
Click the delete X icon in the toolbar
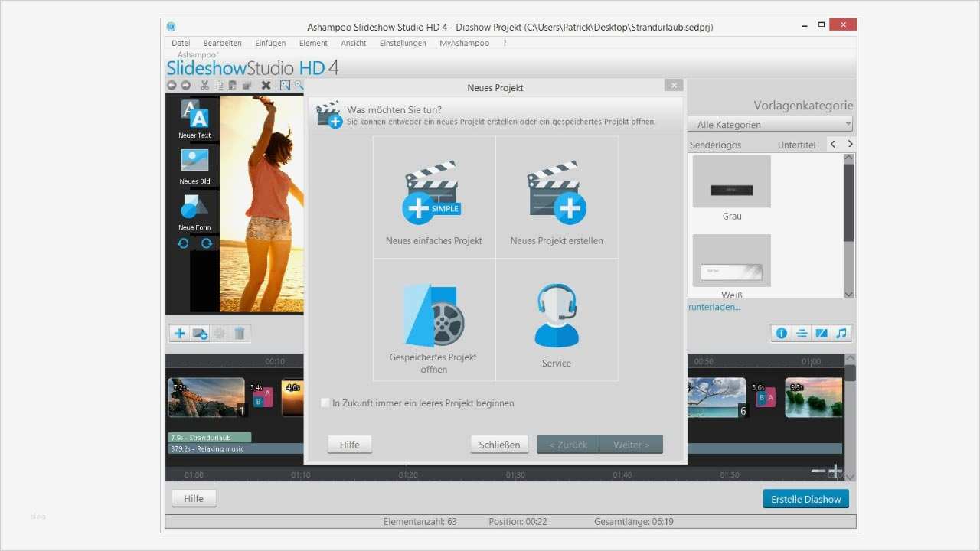(266, 86)
